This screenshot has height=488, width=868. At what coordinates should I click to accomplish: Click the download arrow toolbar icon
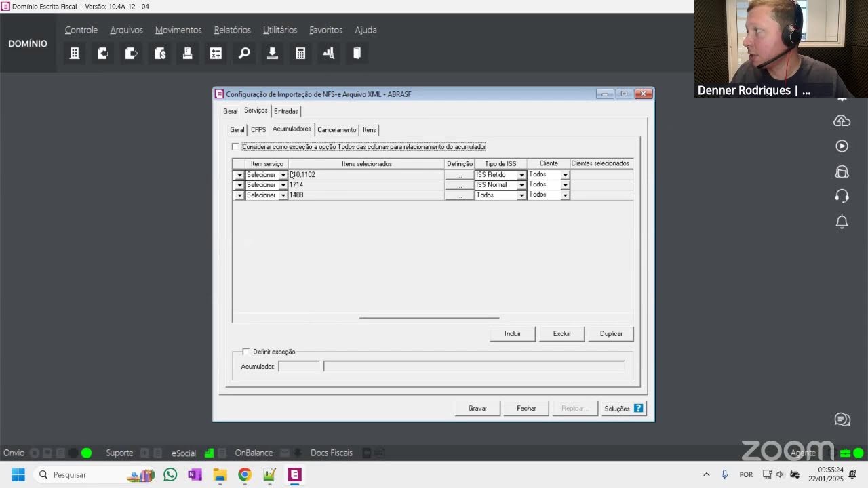click(x=273, y=54)
